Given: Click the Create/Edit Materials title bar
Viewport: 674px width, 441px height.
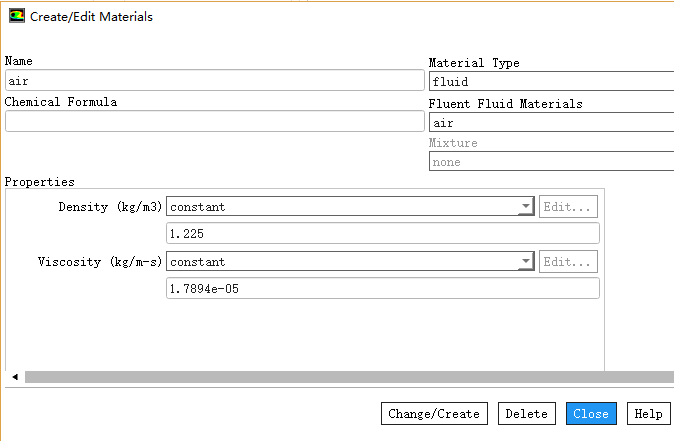Looking at the screenshot, I should pos(300,17).
